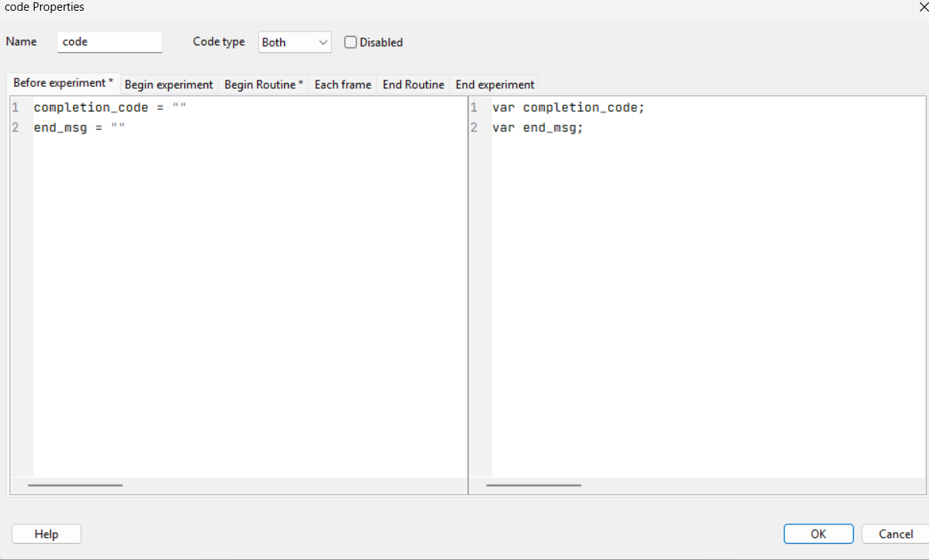Select the Begin Routine tab
The image size is (929, 560).
pos(263,84)
